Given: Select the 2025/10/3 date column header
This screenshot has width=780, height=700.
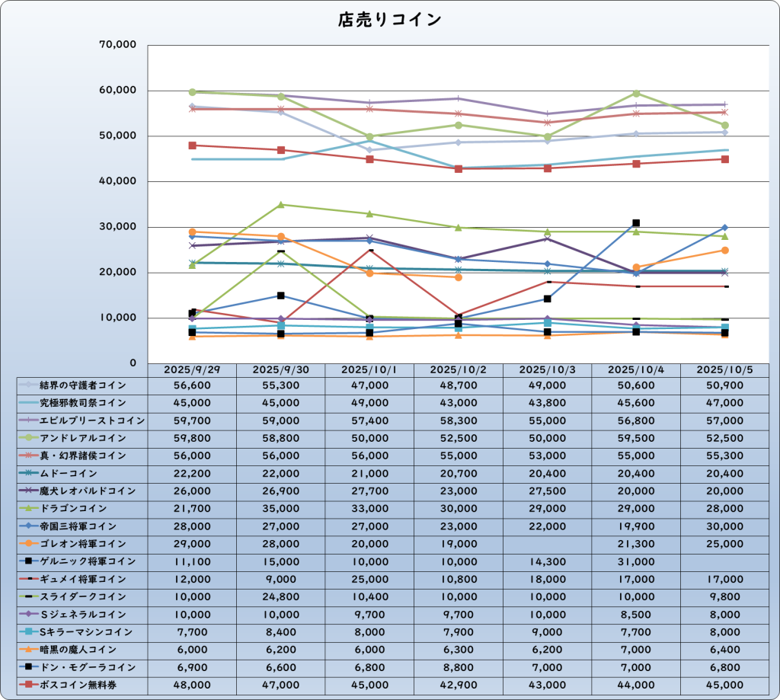Looking at the screenshot, I should [548, 369].
